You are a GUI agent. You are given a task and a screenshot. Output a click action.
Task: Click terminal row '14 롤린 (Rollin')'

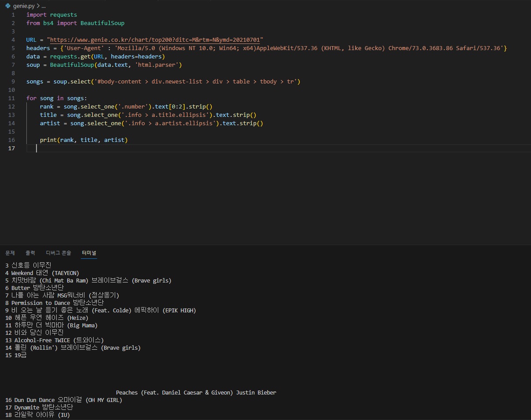(73, 348)
